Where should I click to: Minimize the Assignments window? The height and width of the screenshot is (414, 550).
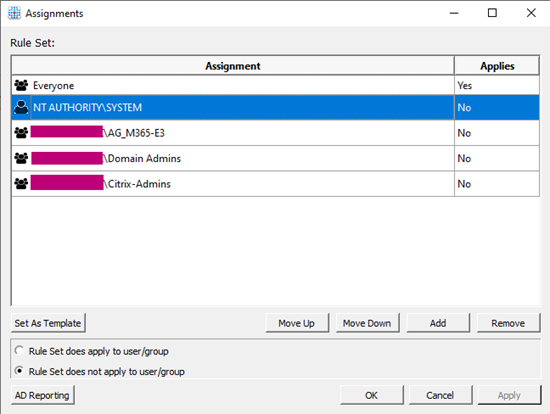[454, 13]
